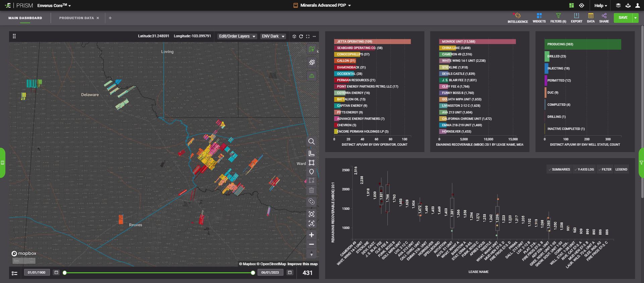Zoom in on the map with plus
Image resolution: width=644 pixels, height=283 pixels.
point(312,235)
